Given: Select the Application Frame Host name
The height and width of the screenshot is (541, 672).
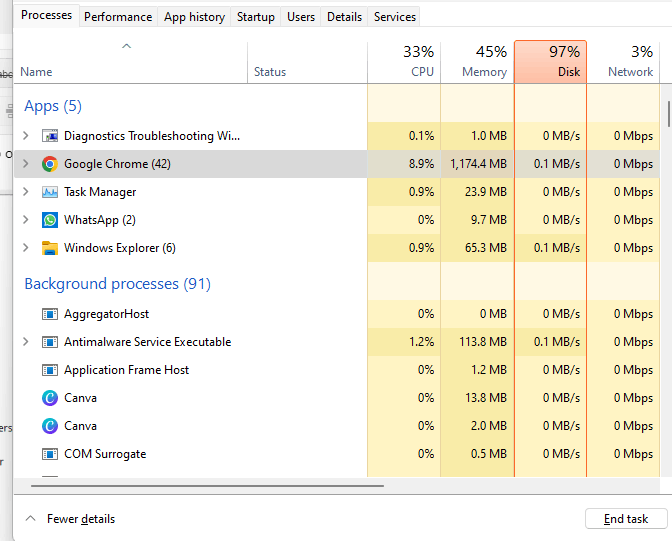Looking at the screenshot, I should click(x=126, y=370).
